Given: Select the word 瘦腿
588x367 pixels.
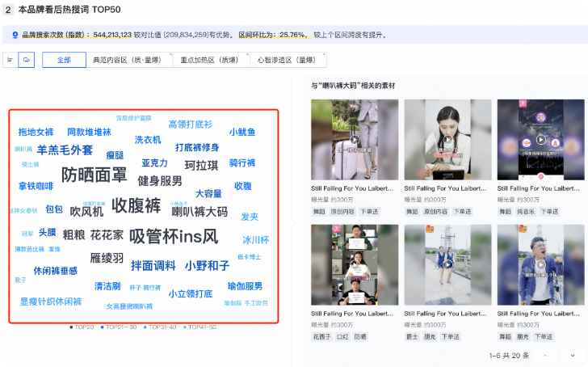Looking at the screenshot, I should click(x=115, y=155).
